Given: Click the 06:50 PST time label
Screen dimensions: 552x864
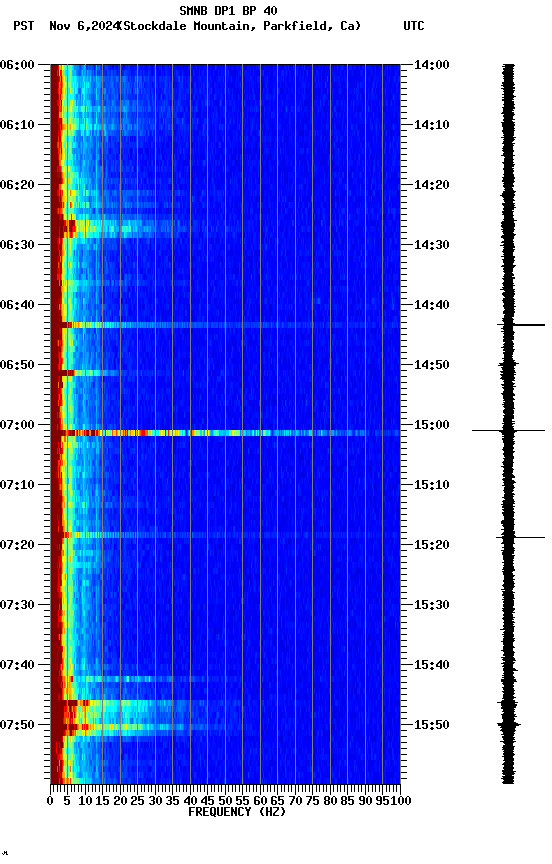Looking at the screenshot, I should 17,365.
